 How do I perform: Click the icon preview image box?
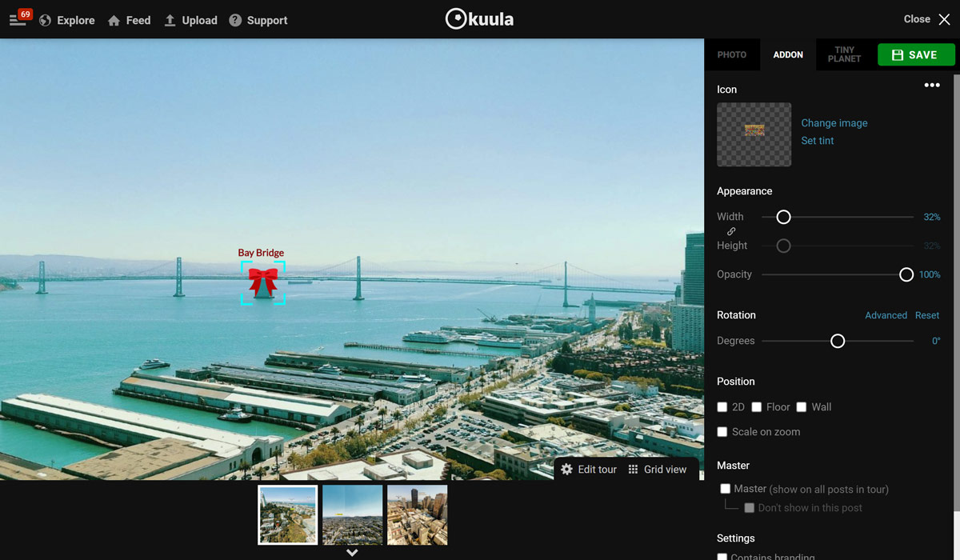[754, 134]
